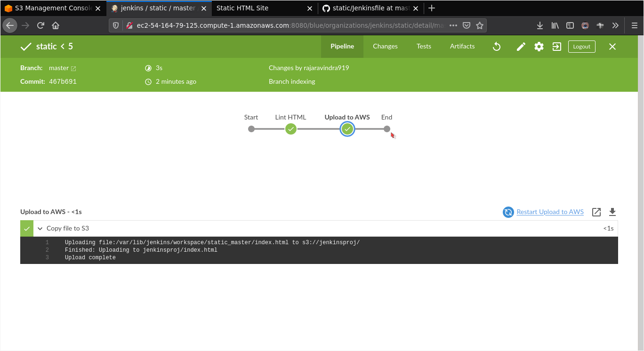Click the '2 minutes ago' timestamp
Viewport: 644px width, 351px height.
(x=176, y=81)
